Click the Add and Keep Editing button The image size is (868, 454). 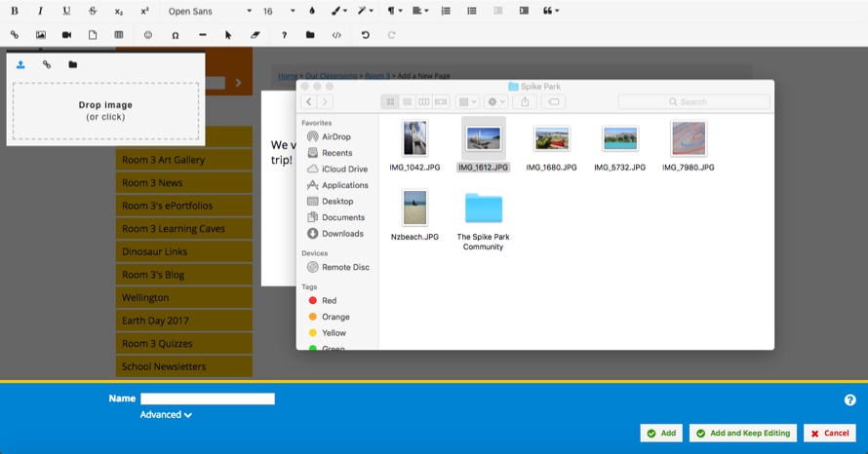click(743, 433)
